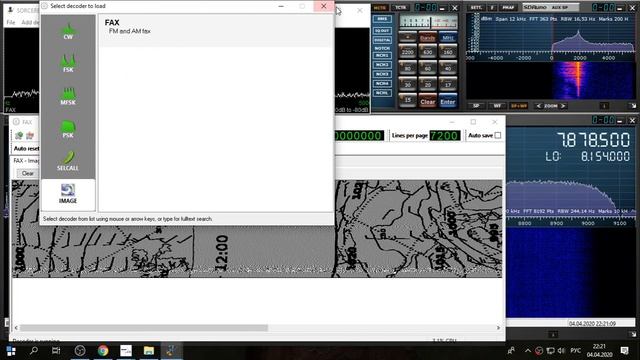
Task: Open the File menu in Sorcerer window
Action: coord(11,22)
